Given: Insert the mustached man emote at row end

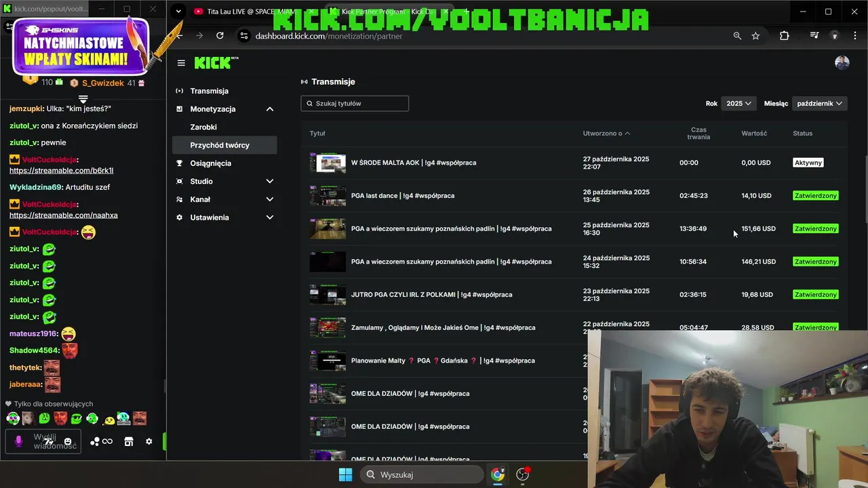Looking at the screenshot, I should 139,418.
